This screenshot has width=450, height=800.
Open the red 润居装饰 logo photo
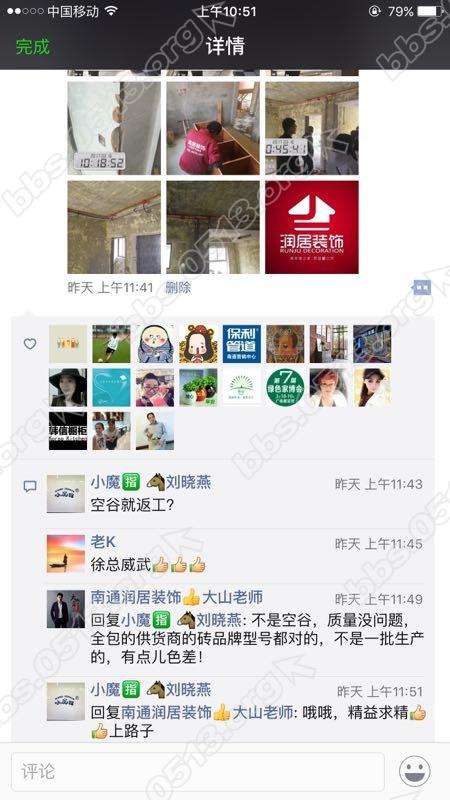[x=312, y=227]
